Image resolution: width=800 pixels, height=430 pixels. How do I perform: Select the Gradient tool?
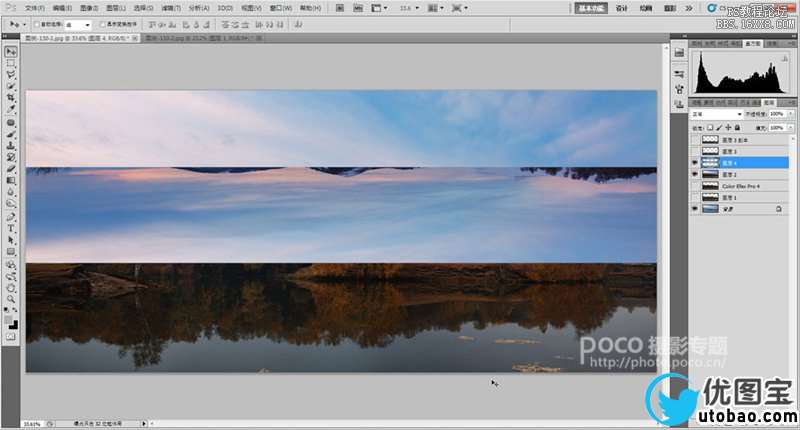11,180
